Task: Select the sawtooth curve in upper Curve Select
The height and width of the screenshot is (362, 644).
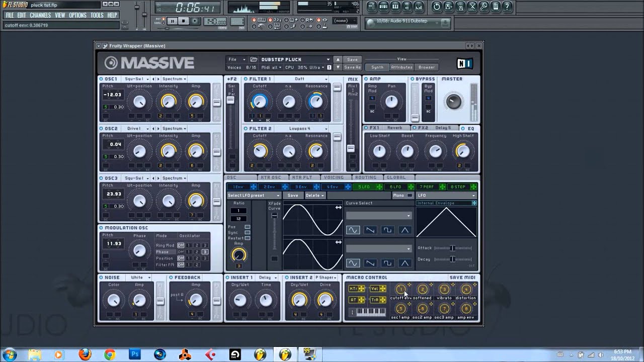Action: click(370, 230)
